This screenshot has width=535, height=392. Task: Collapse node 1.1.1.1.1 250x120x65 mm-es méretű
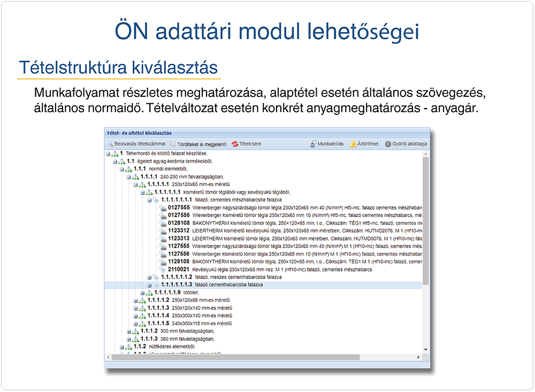tap(135, 185)
